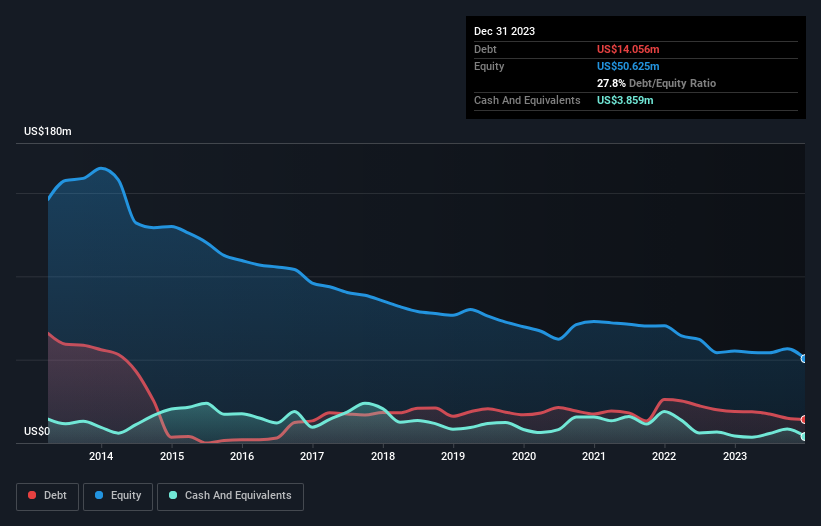Viewport: 821px width, 526px height.
Task: Click the 2019 x-axis label
Action: tap(453, 456)
